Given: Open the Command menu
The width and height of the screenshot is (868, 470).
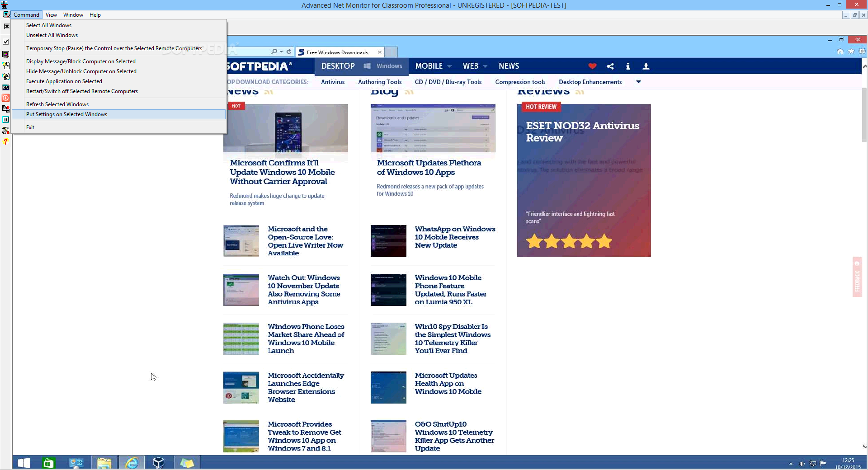Looking at the screenshot, I should coord(26,15).
